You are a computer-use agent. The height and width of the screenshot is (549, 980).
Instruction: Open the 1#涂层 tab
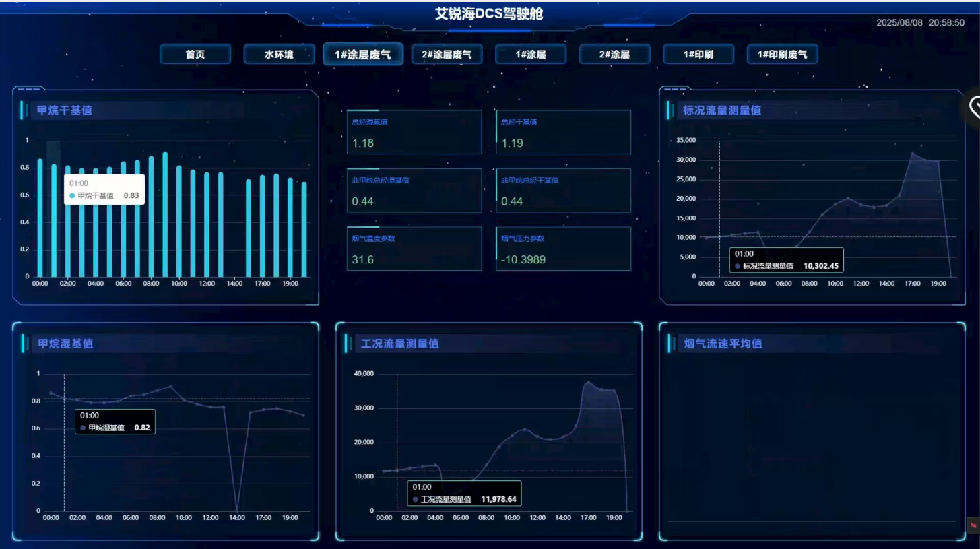click(x=531, y=55)
